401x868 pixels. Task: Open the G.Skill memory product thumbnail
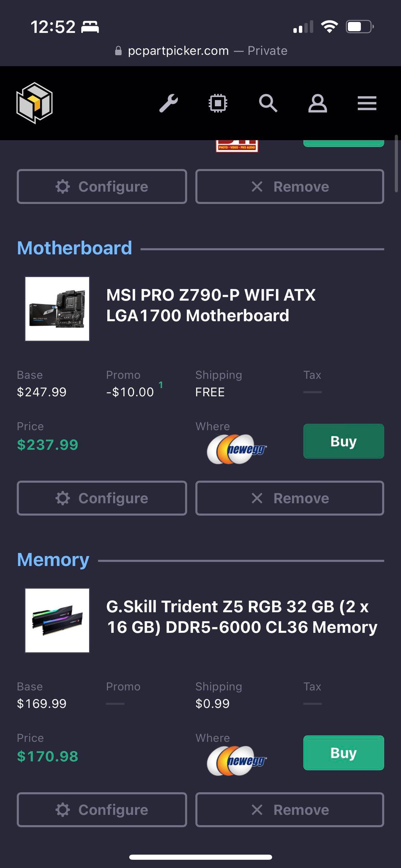[57, 620]
